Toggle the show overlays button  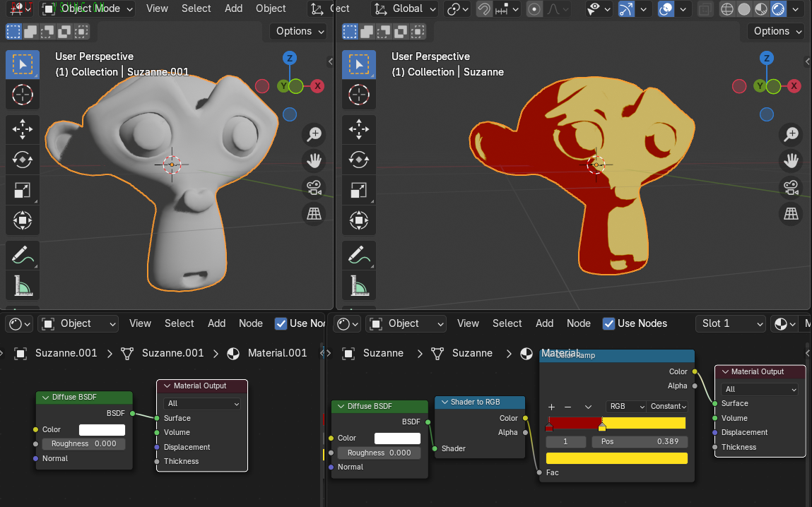666,9
